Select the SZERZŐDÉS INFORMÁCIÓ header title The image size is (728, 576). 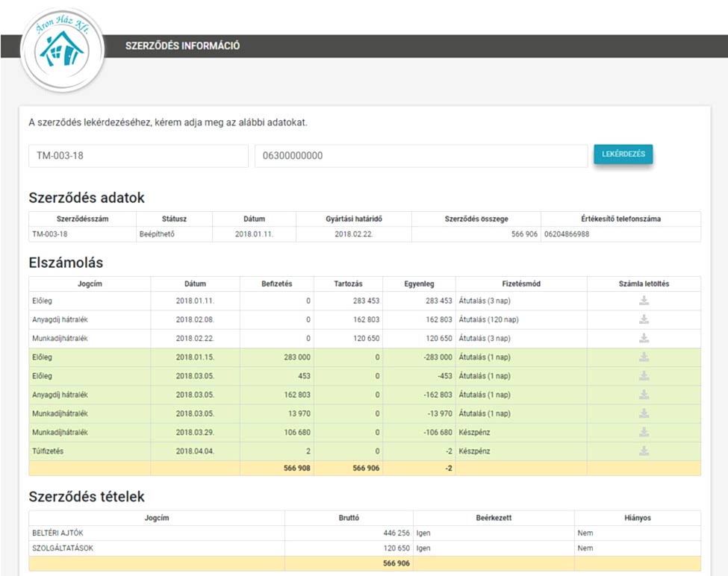[x=183, y=46]
